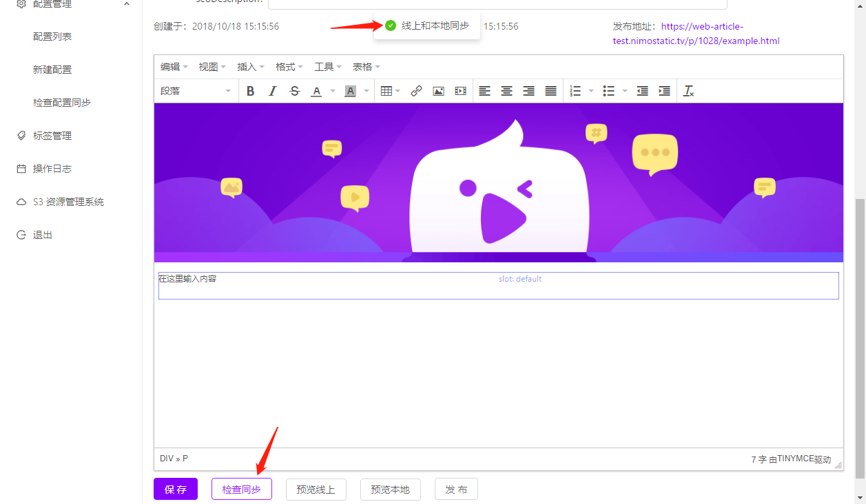Increase indent of the paragraph

[x=664, y=91]
